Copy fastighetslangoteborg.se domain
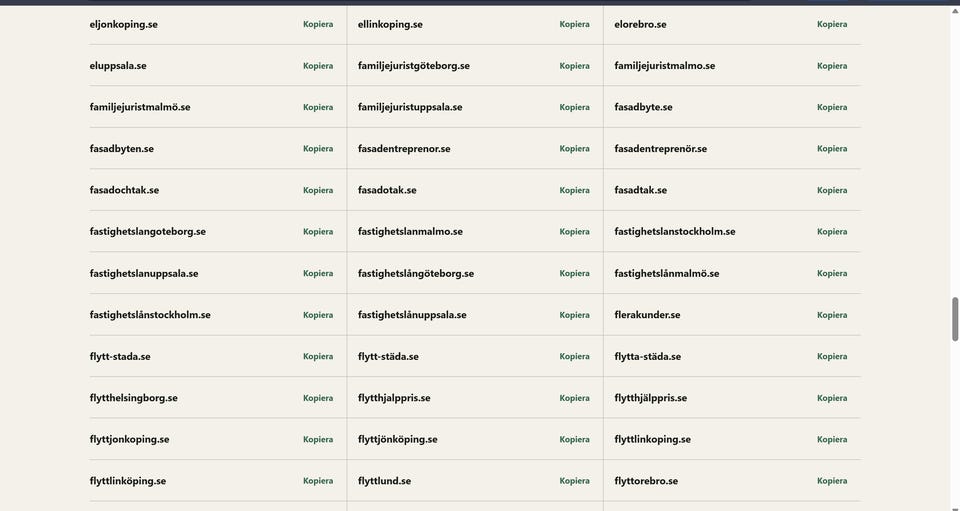 click(318, 231)
